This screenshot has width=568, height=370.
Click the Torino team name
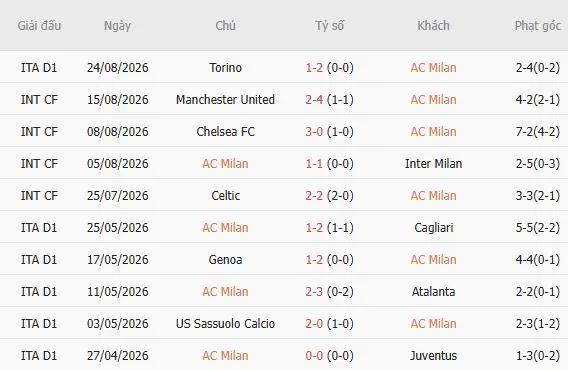pyautogui.click(x=225, y=68)
